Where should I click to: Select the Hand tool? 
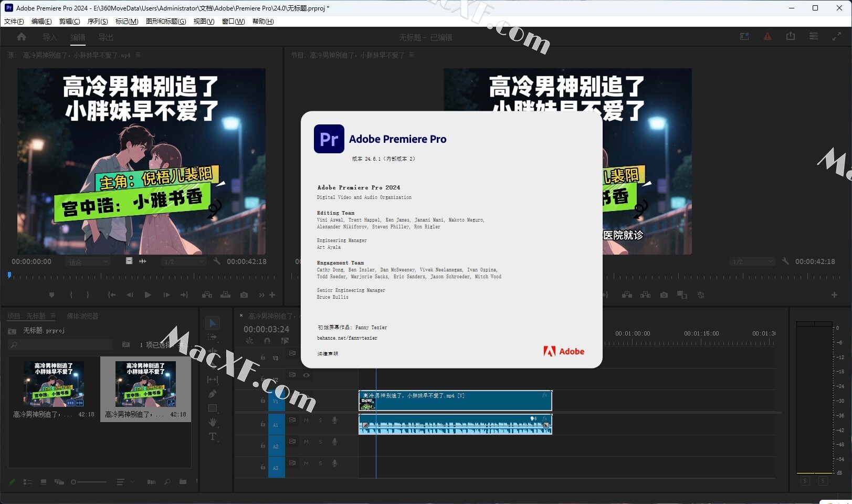pyautogui.click(x=213, y=422)
